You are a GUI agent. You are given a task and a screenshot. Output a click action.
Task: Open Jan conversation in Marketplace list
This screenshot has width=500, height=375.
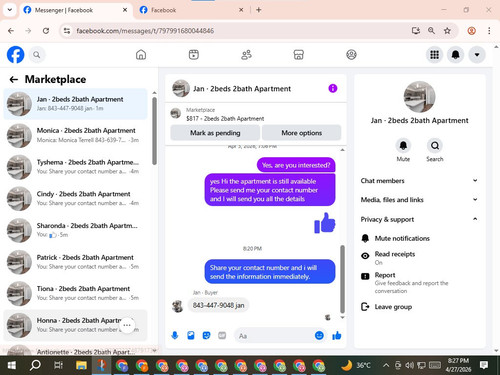(x=75, y=104)
